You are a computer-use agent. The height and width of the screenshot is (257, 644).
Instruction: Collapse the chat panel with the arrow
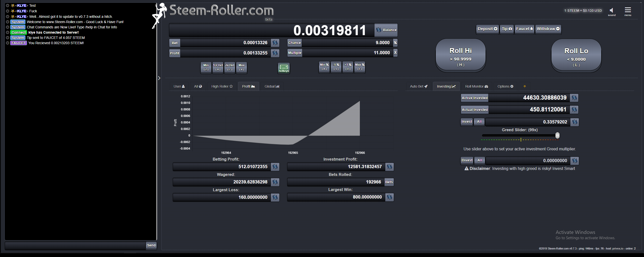159,78
